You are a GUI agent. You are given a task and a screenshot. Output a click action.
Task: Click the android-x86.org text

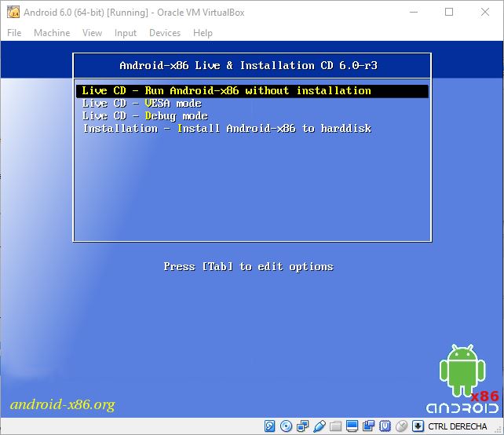coord(62,405)
